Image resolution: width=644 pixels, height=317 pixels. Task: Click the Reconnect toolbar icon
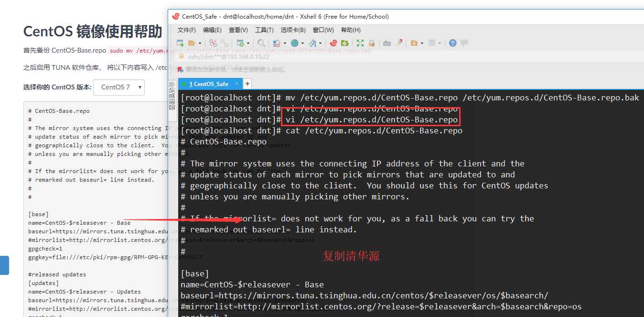tap(225, 43)
